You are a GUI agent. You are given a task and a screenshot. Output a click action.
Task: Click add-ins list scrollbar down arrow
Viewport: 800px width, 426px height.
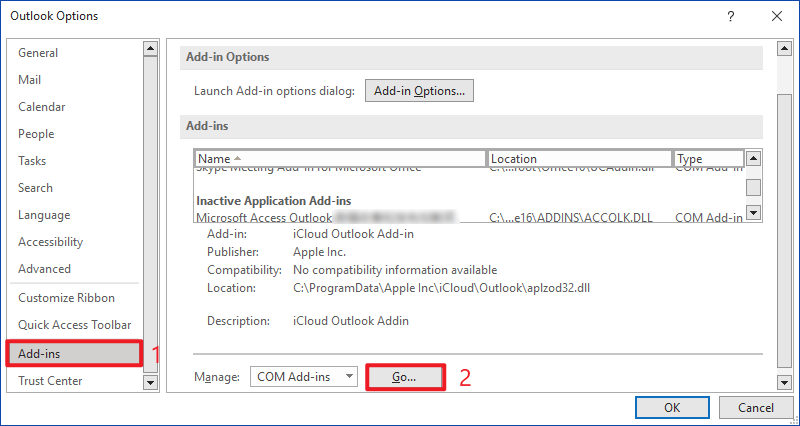(x=754, y=212)
